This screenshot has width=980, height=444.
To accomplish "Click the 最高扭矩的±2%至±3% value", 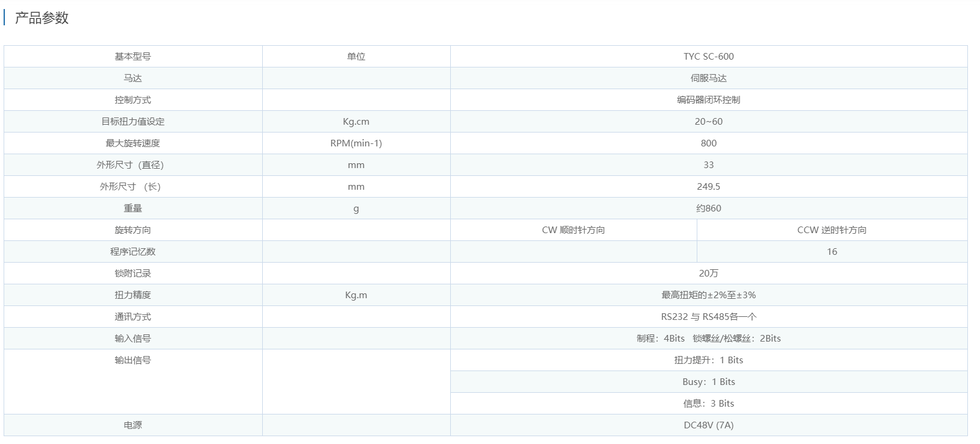I will pos(709,295).
